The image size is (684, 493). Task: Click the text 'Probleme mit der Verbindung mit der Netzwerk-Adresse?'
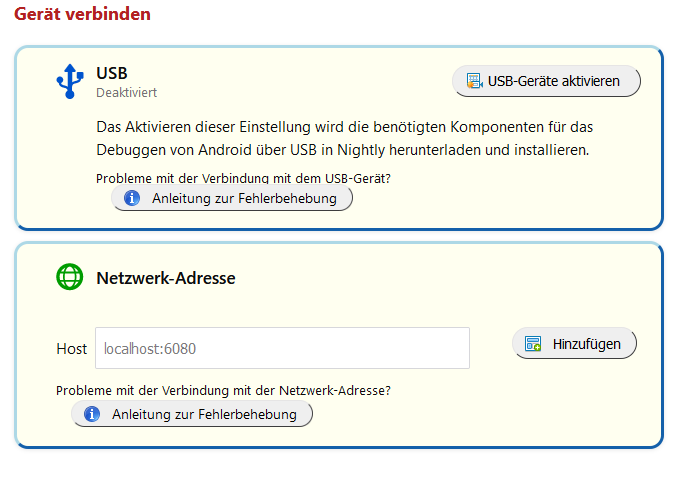[223, 390]
